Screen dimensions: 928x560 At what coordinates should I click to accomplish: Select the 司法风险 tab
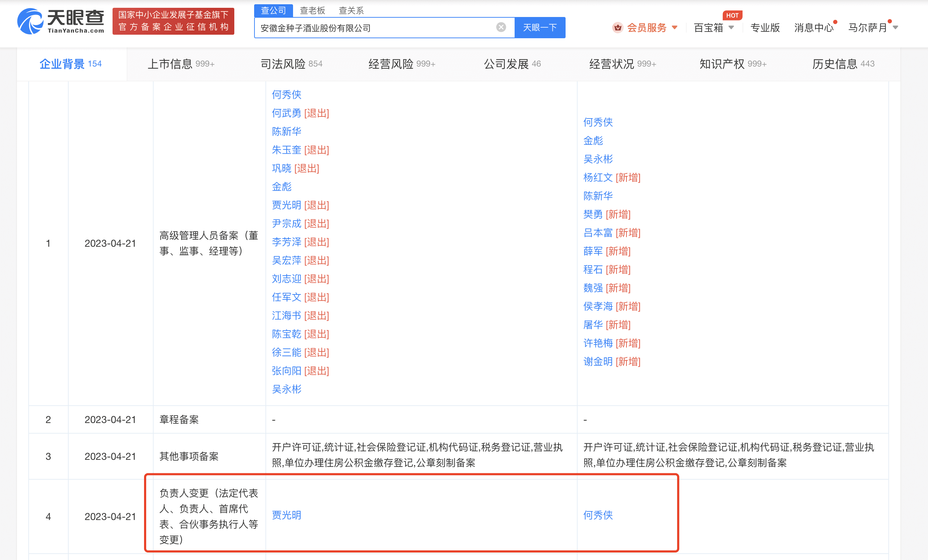[292, 64]
